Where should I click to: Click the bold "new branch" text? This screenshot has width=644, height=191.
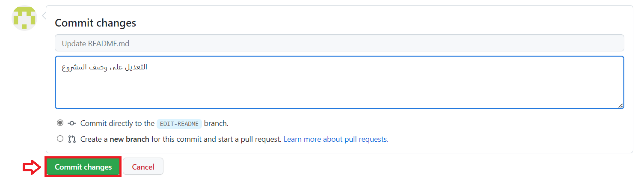(129, 139)
